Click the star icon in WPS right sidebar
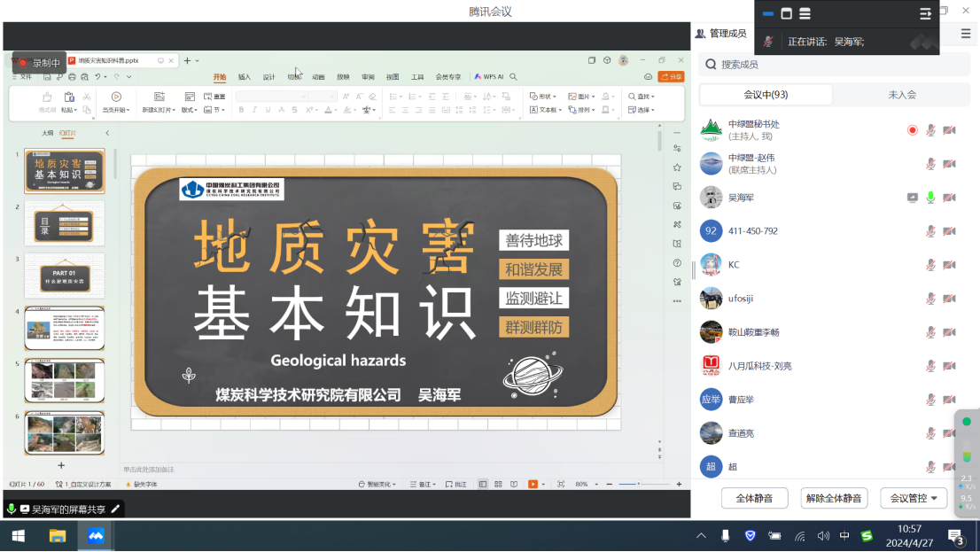980x552 pixels. tap(677, 167)
